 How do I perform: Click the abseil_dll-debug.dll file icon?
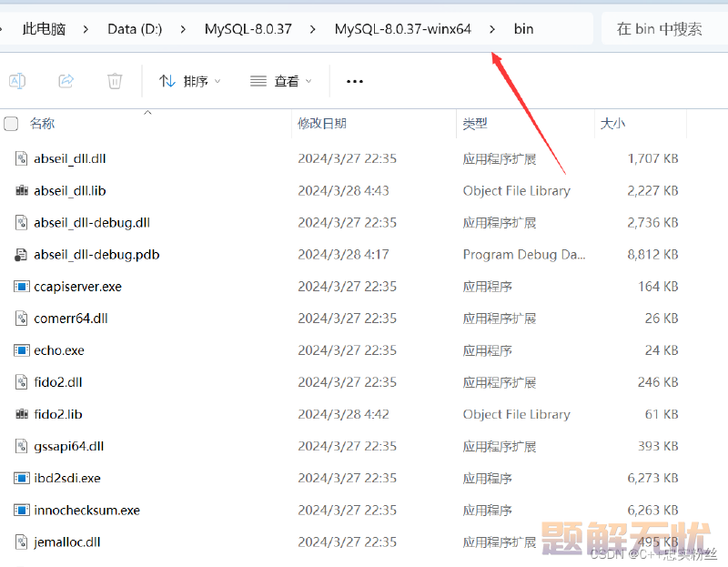[x=21, y=222]
